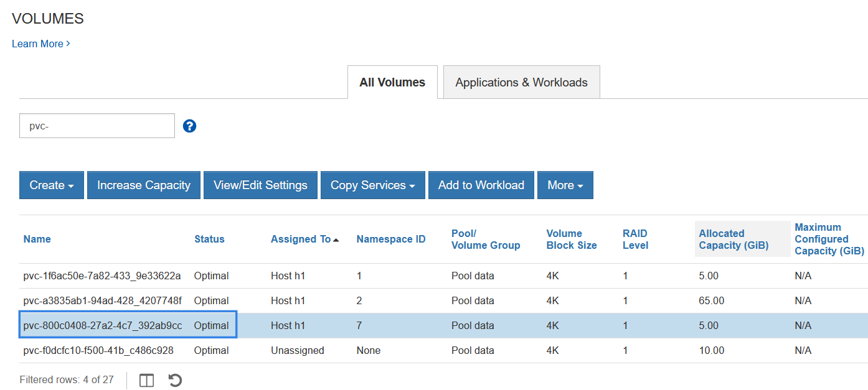Switch to Applications & Workloads tab
868x390 pixels.
click(x=522, y=82)
